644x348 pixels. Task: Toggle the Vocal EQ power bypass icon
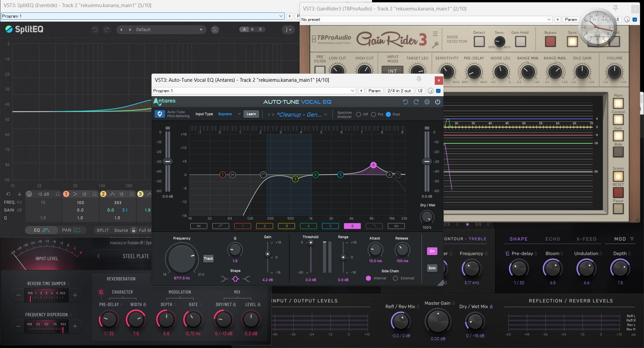pos(438,102)
